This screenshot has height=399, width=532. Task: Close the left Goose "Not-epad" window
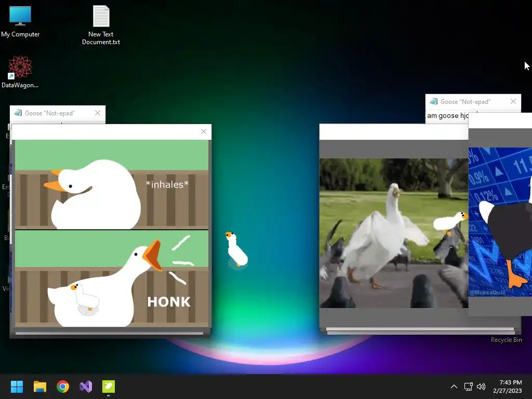click(x=98, y=113)
